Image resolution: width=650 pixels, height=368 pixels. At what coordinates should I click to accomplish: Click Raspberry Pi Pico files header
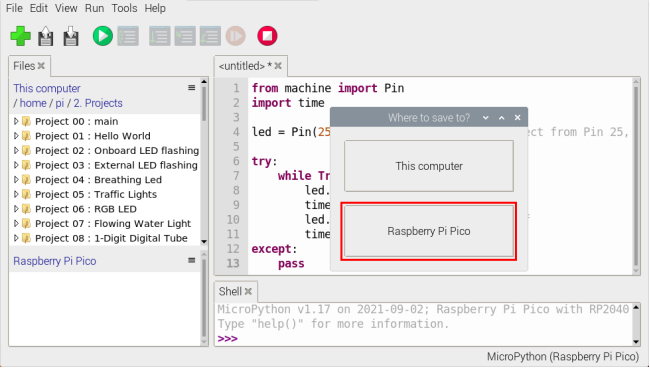click(x=55, y=261)
